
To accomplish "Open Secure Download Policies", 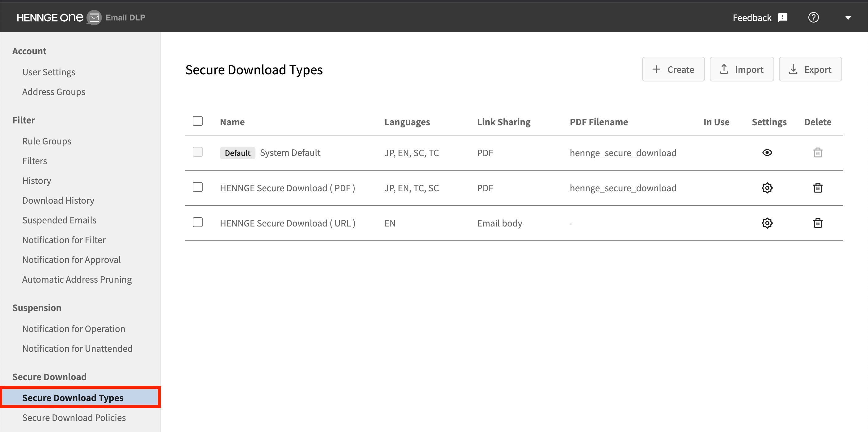I will click(x=74, y=418).
